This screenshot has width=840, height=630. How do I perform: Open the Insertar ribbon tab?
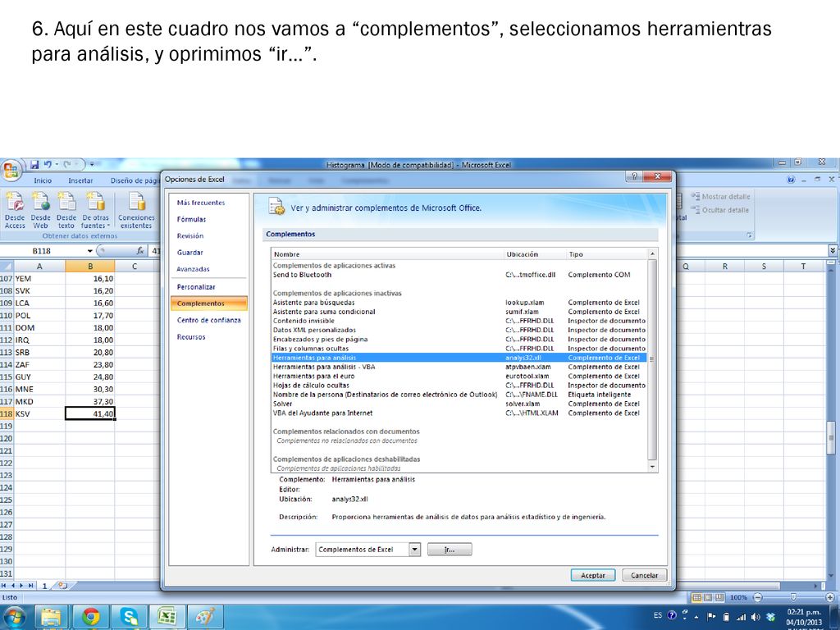(80, 180)
